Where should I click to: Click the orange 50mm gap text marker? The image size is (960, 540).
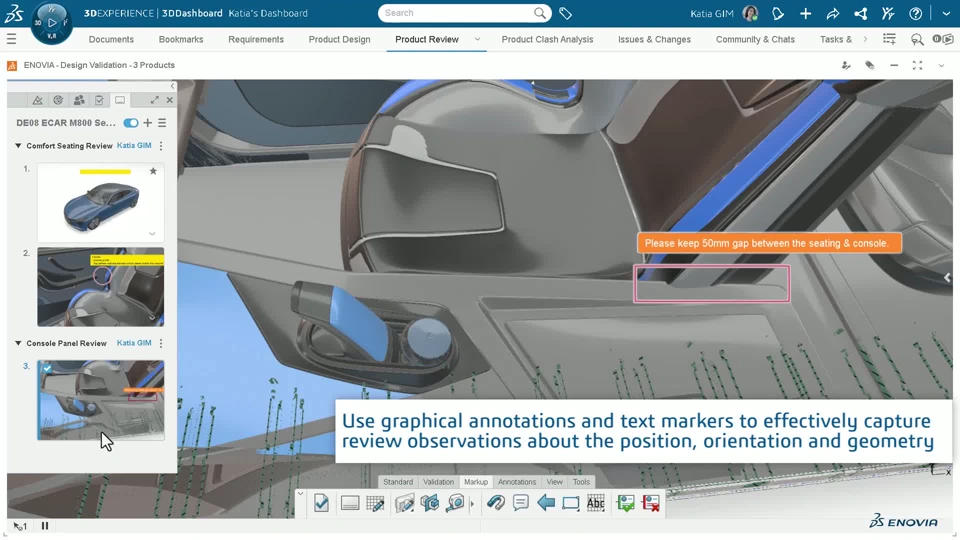pyautogui.click(x=769, y=243)
